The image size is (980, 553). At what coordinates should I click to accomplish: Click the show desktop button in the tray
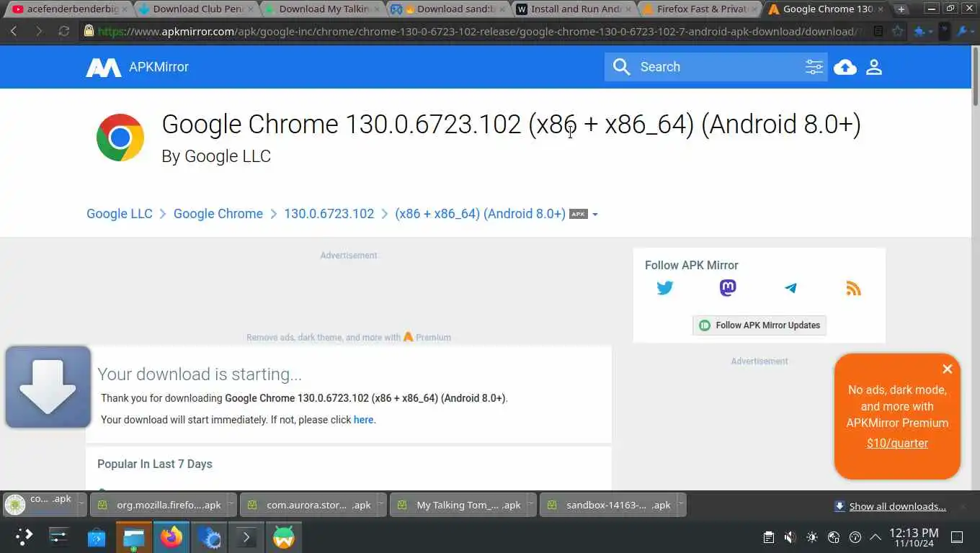[957, 537]
